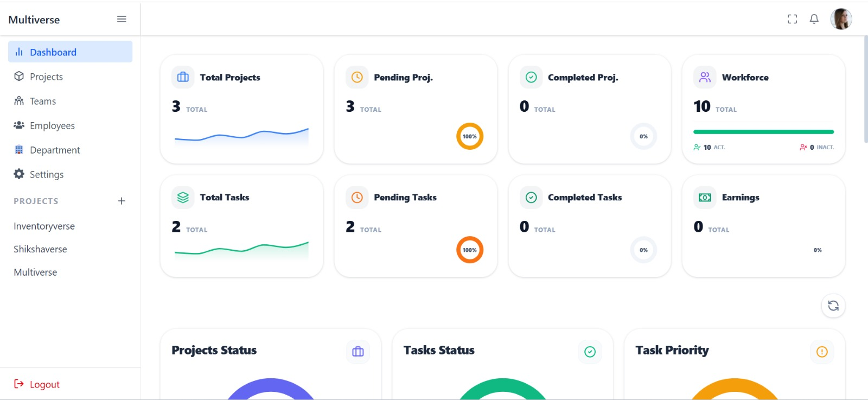Click the Workforce people icon
The width and height of the screenshot is (868, 400).
(x=704, y=77)
